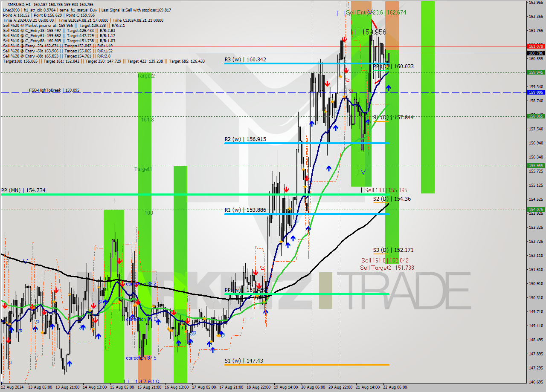Click the '20 Aug 22:00' time label
This screenshot has width=546, height=392.
340,387
